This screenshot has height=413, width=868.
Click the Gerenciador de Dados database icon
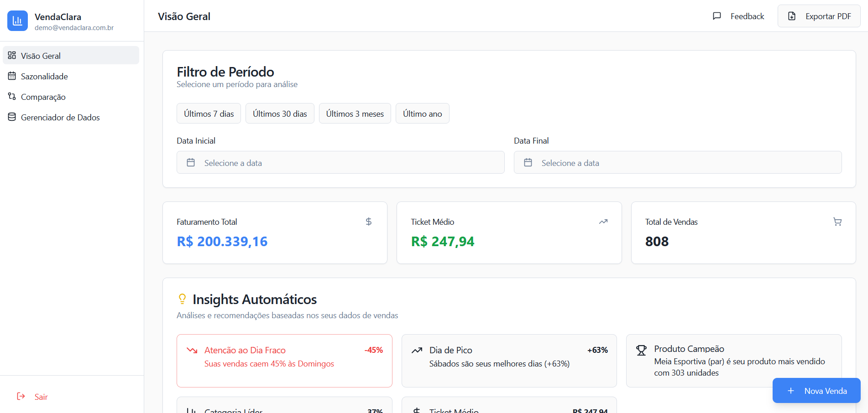(x=12, y=117)
